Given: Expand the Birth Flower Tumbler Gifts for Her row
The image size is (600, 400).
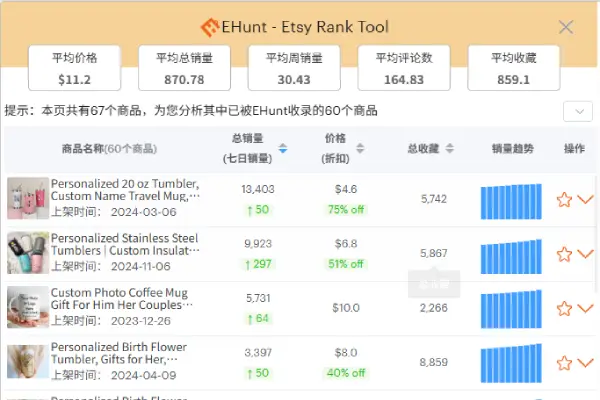Looking at the screenshot, I should click(585, 362).
